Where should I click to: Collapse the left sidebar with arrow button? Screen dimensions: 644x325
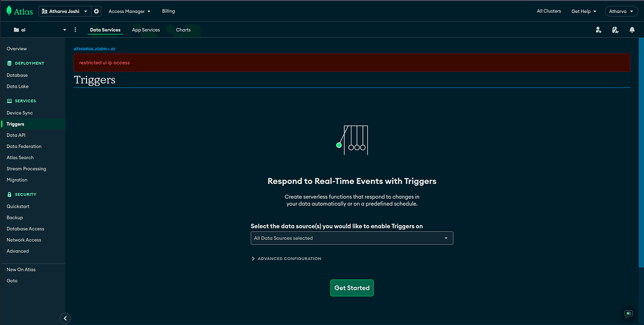(65, 318)
